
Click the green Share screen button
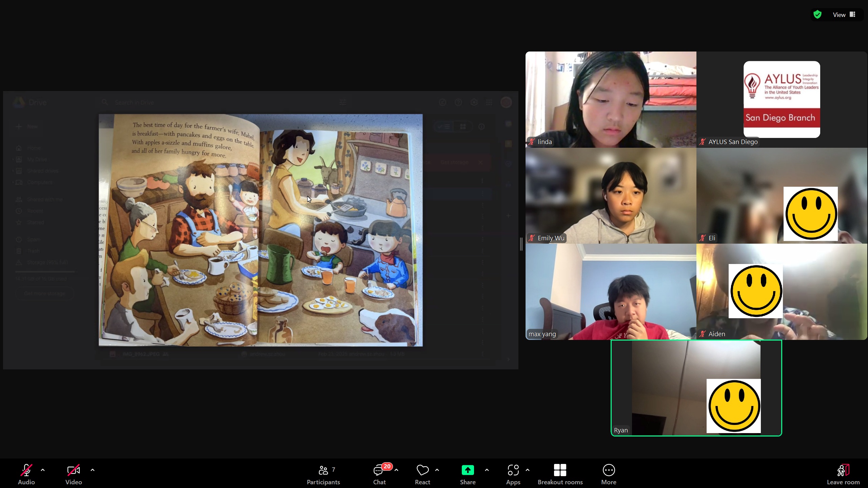[468, 474]
